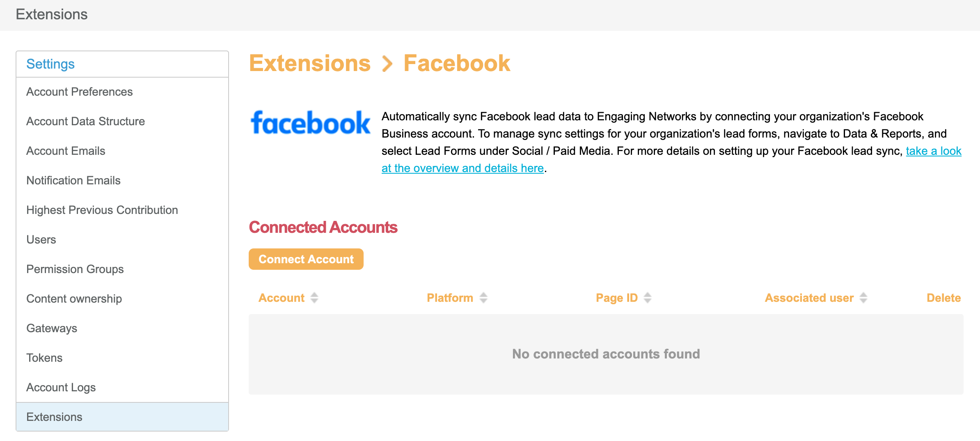
Task: Navigate to Notification Emails
Action: point(73,180)
